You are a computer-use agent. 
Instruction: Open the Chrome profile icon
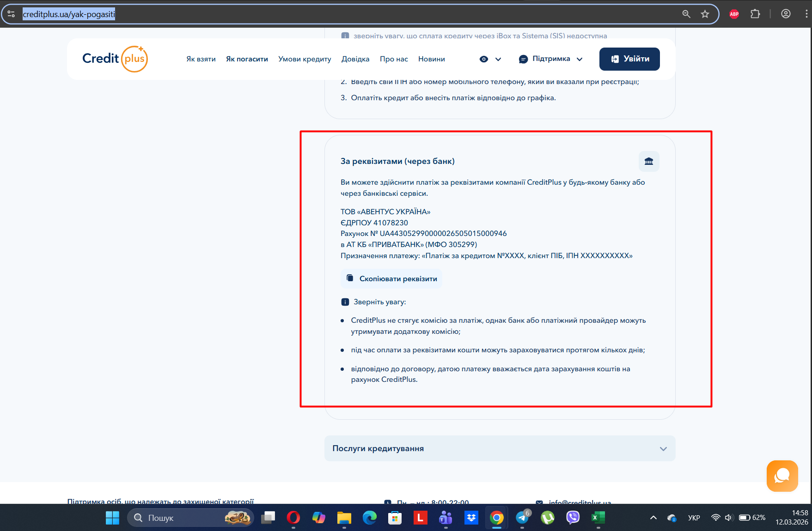tap(786, 14)
